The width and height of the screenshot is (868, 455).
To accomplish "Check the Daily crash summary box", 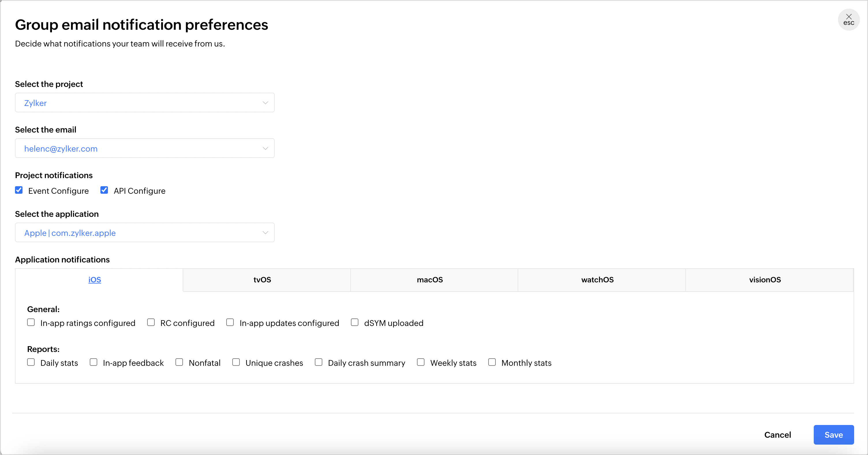I will click(x=318, y=362).
